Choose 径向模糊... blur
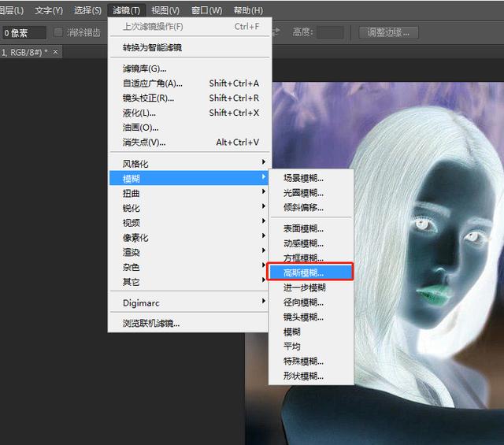504x445 pixels. [x=311, y=302]
